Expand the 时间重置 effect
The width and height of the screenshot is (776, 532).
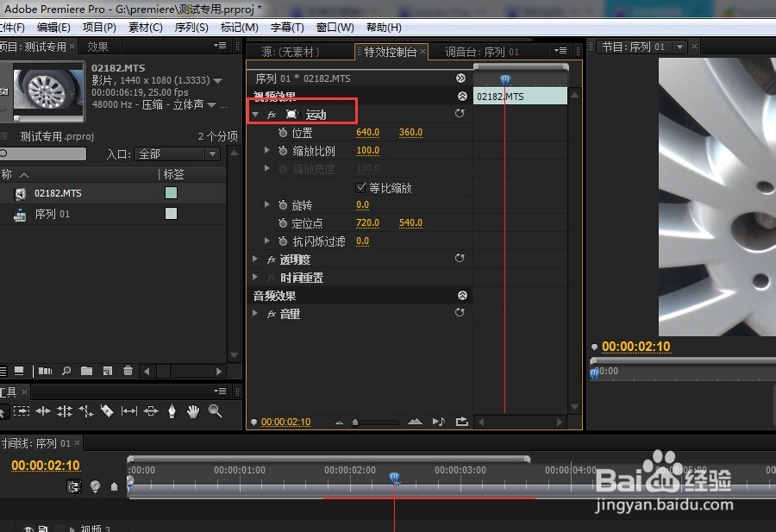(x=255, y=277)
